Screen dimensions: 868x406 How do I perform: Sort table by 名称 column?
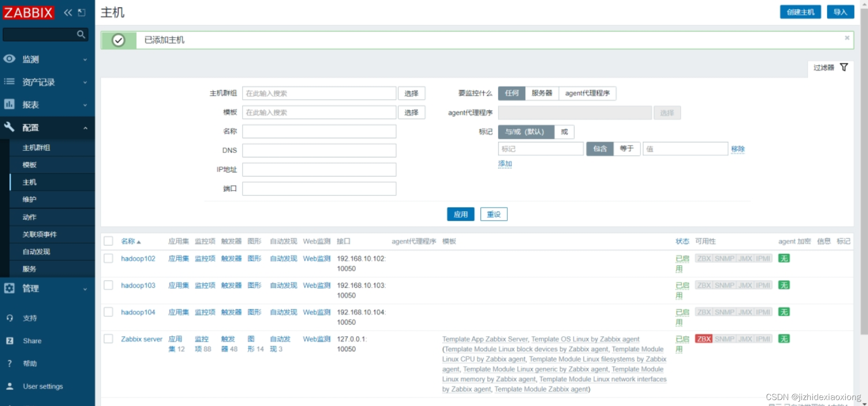click(130, 241)
